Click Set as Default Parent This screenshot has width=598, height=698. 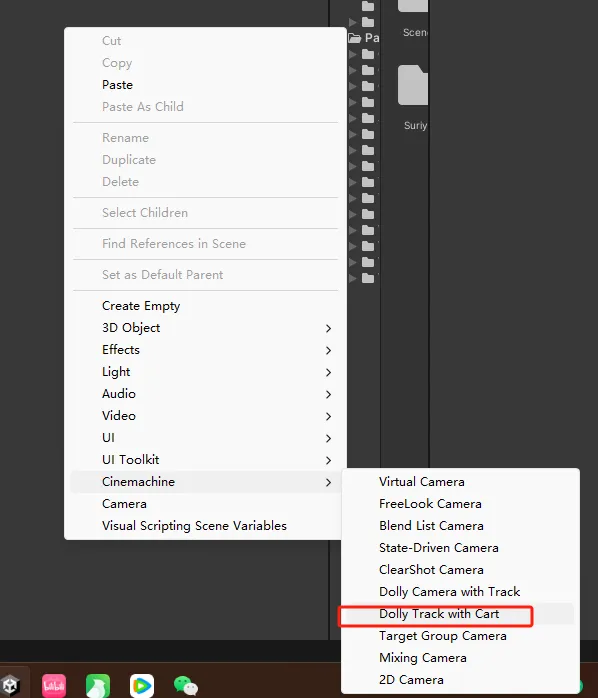coord(205,274)
